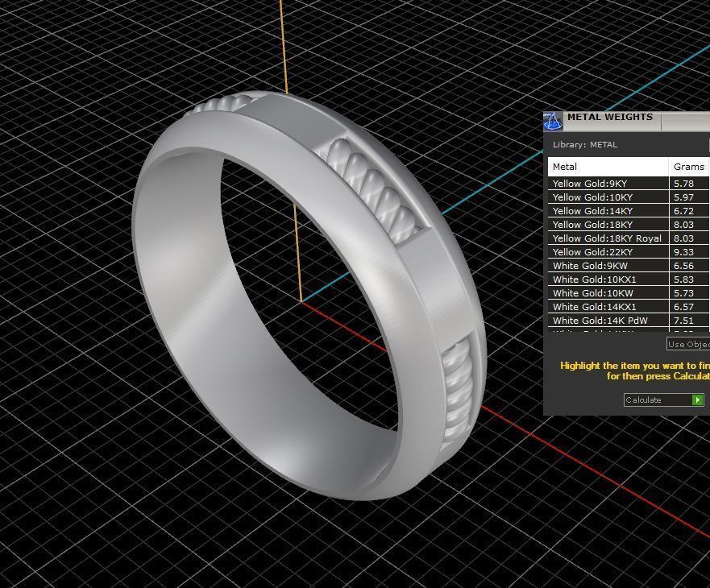Click the 5.78 grams value
710x588 pixels.
coord(683,184)
